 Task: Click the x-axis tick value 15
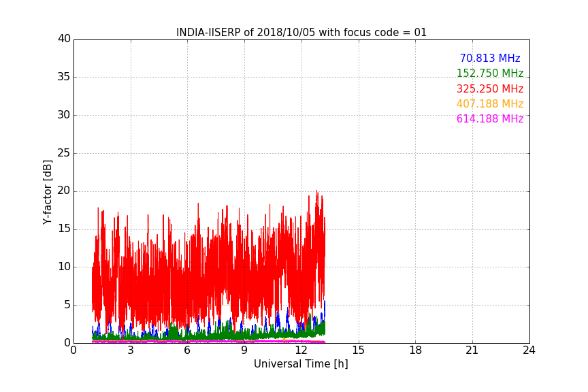359,350
